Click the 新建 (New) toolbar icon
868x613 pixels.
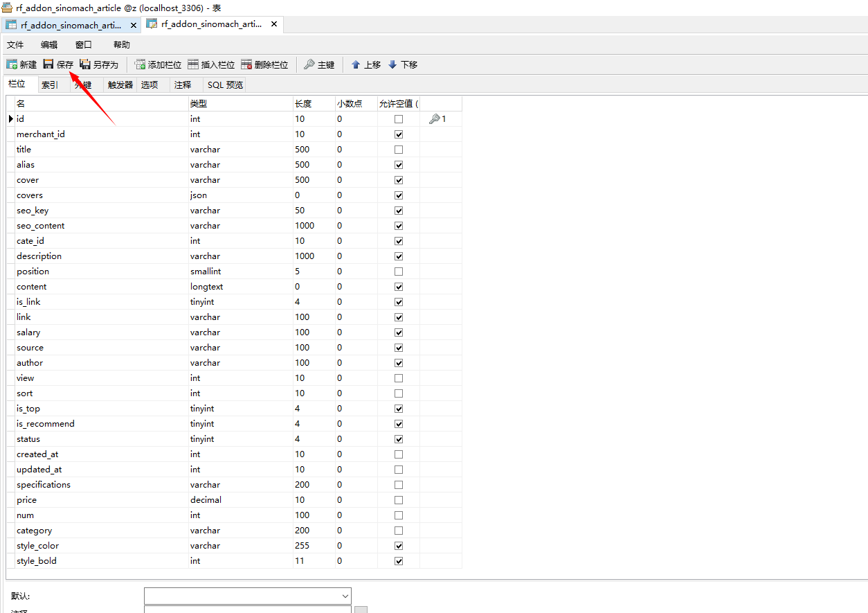[x=12, y=64]
